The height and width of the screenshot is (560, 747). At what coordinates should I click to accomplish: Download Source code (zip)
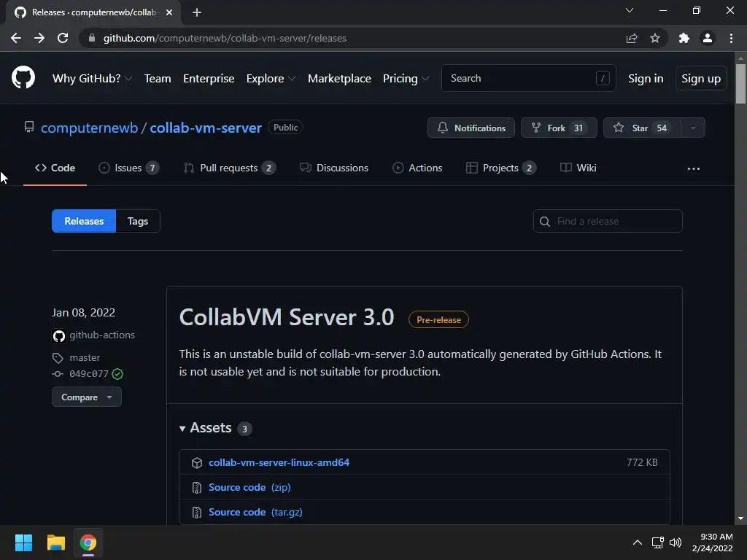tap(249, 488)
